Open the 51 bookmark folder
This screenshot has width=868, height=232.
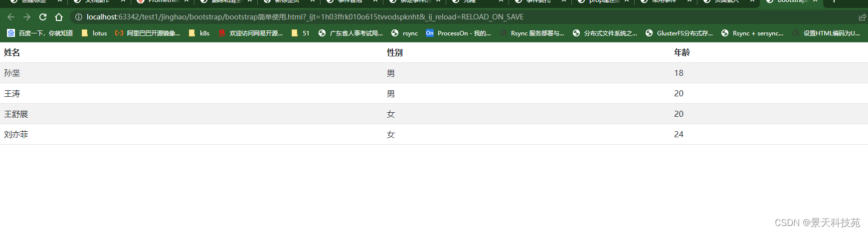(300, 33)
